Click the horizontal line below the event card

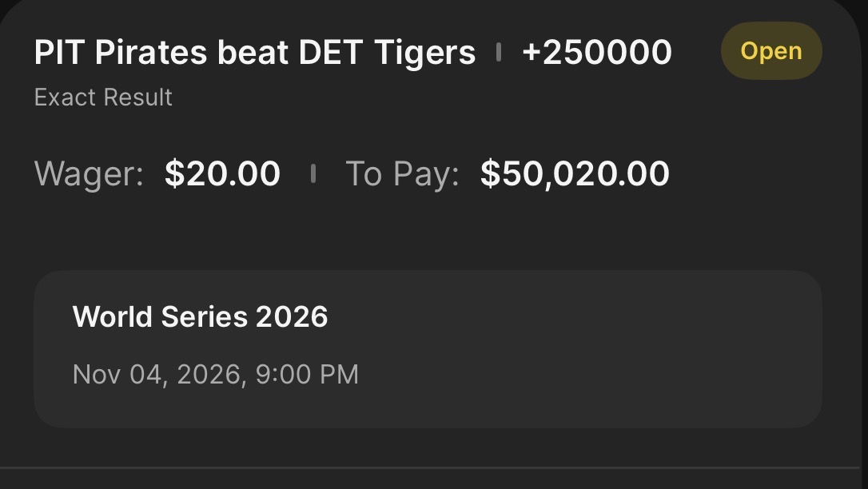tap(434, 467)
